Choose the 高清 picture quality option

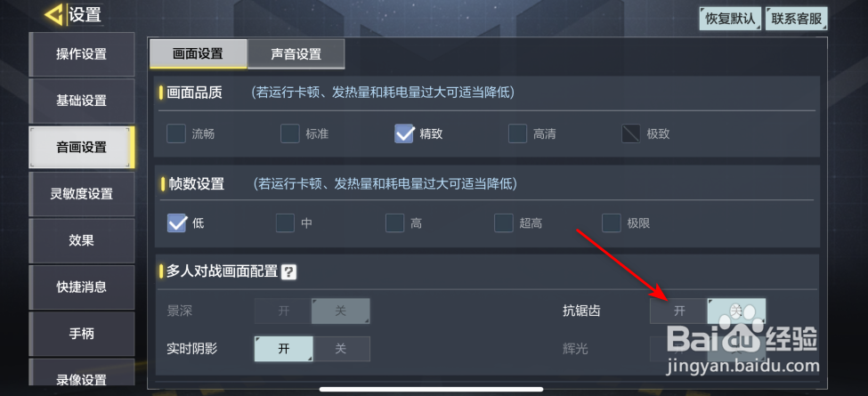[x=517, y=133]
